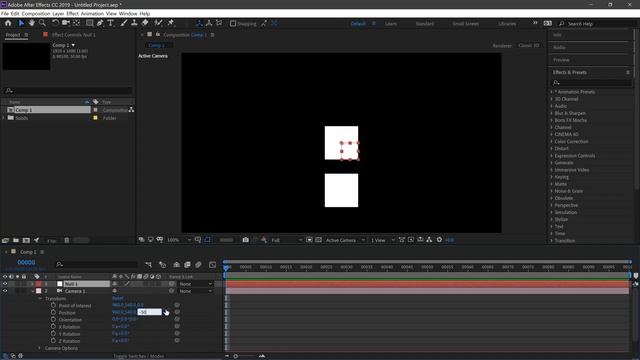Select the Zoom magnifier tool

[x=42, y=23]
